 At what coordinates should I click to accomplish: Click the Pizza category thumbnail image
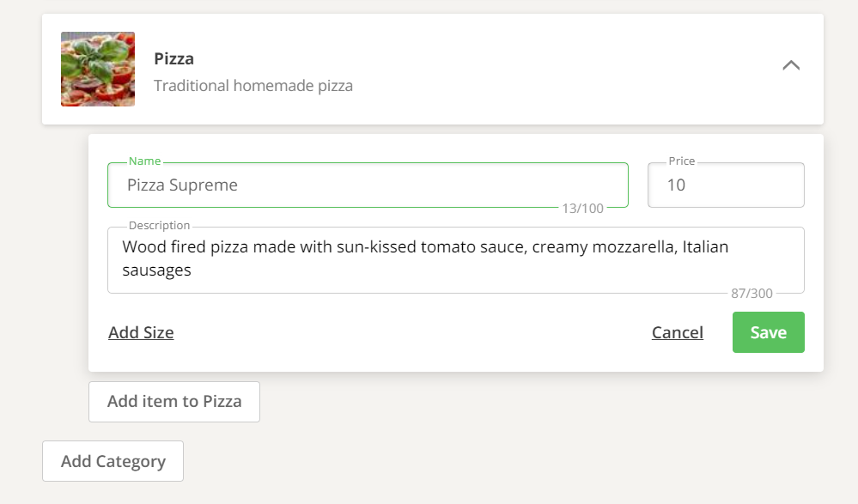click(x=98, y=70)
